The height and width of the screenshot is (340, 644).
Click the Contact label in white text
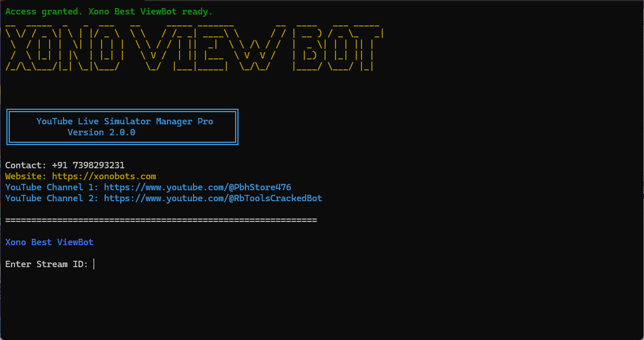point(24,165)
